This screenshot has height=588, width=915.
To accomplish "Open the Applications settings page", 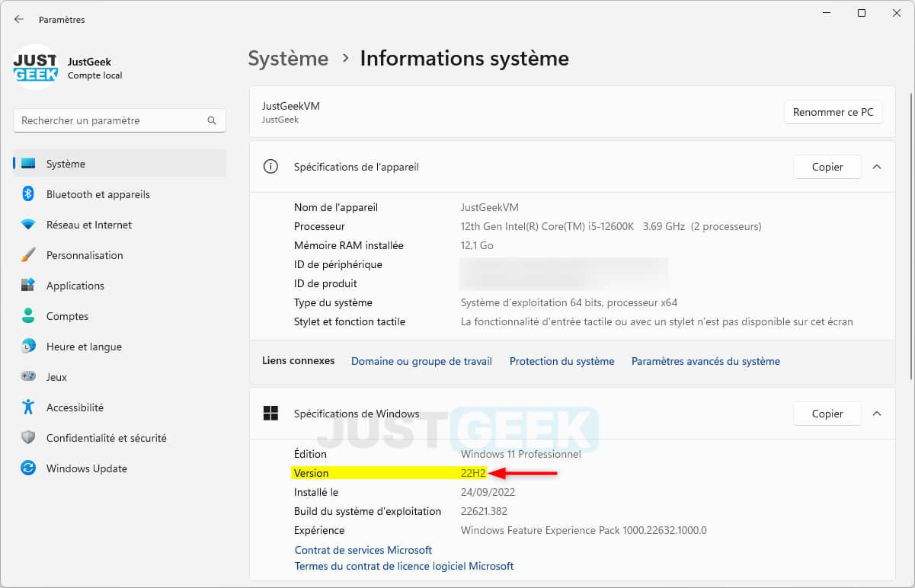I will point(120,286).
